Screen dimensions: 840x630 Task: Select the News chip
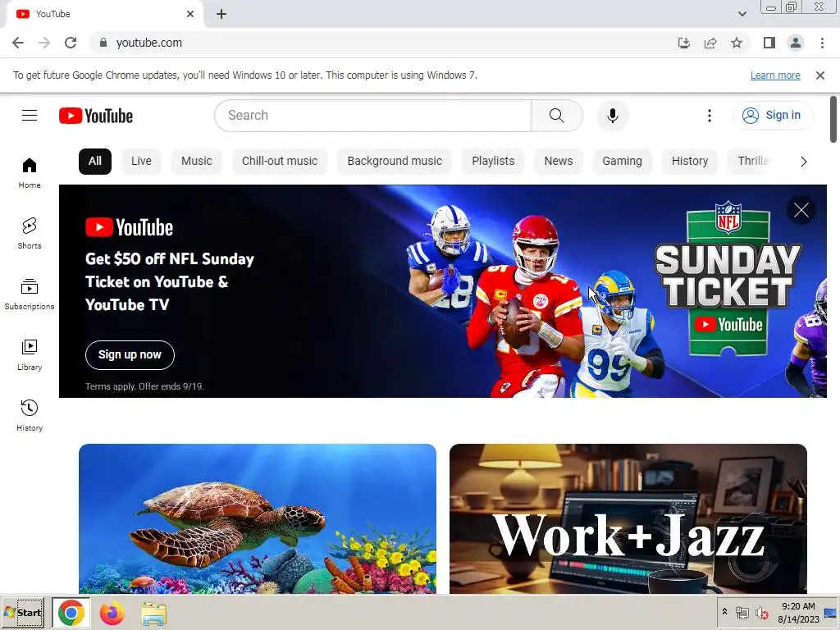tap(558, 162)
